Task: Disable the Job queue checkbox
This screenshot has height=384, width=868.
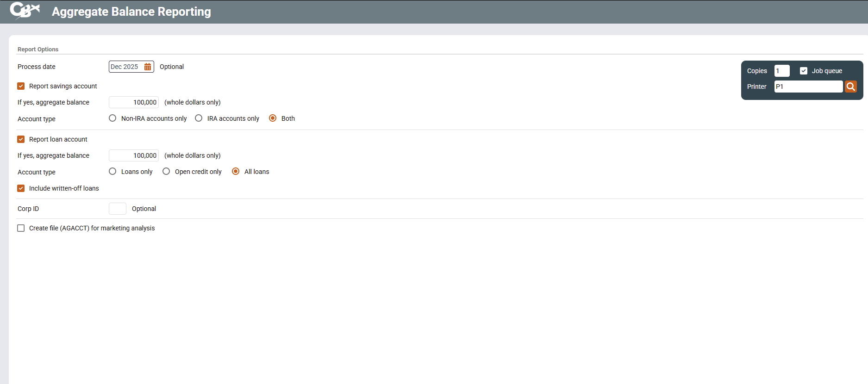Action: pyautogui.click(x=804, y=71)
